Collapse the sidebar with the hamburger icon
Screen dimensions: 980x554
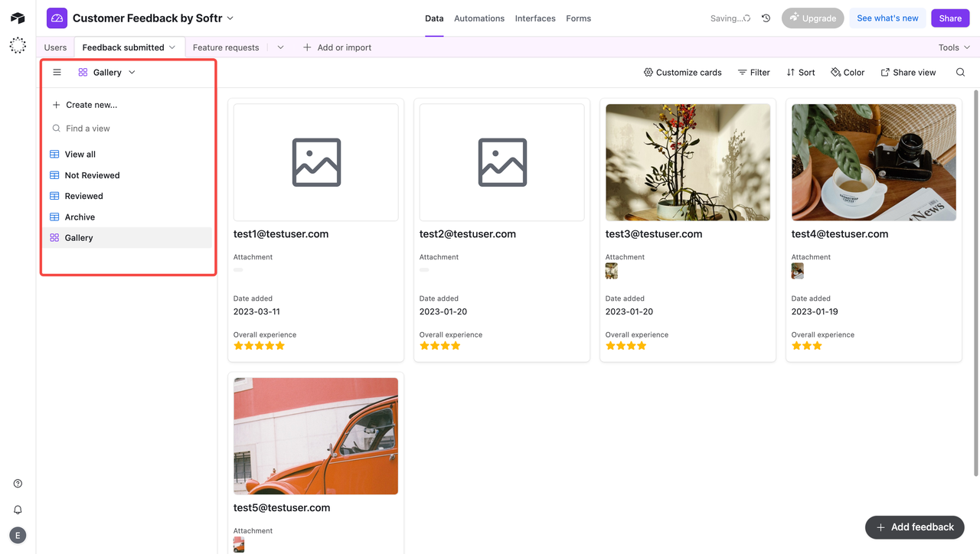click(x=57, y=72)
